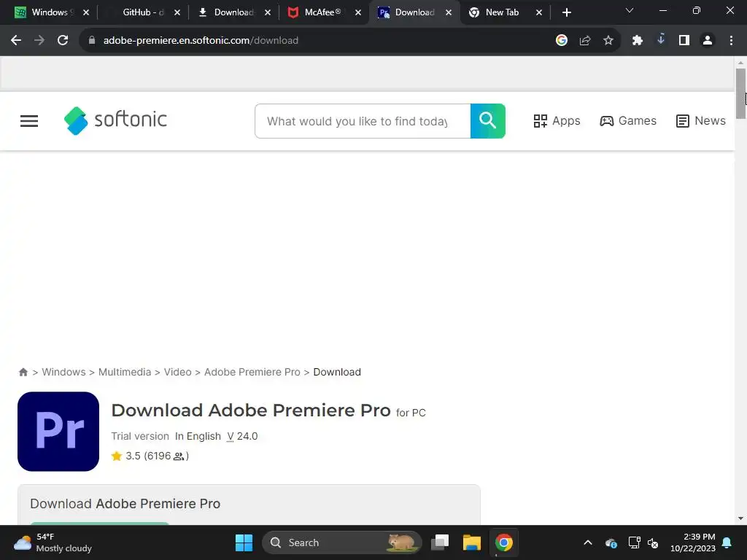Focus the Softonic search input field
The width and height of the screenshot is (747, 560).
coord(363,121)
